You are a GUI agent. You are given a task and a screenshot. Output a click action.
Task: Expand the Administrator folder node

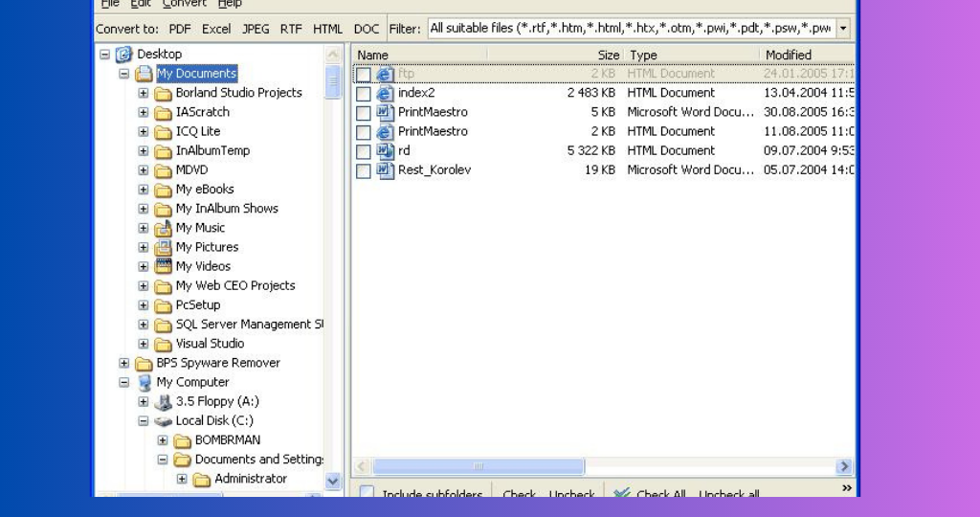[182, 479]
